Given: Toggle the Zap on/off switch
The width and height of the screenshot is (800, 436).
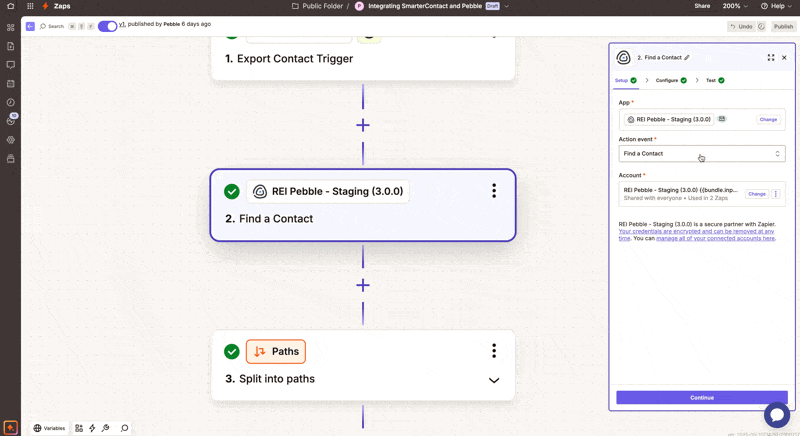Looking at the screenshot, I should [x=107, y=26].
